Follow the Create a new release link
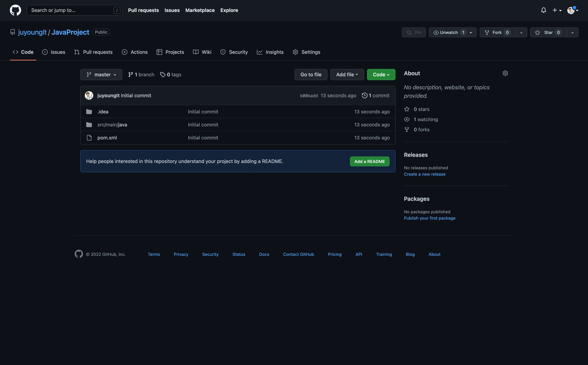588x365 pixels. coord(424,174)
